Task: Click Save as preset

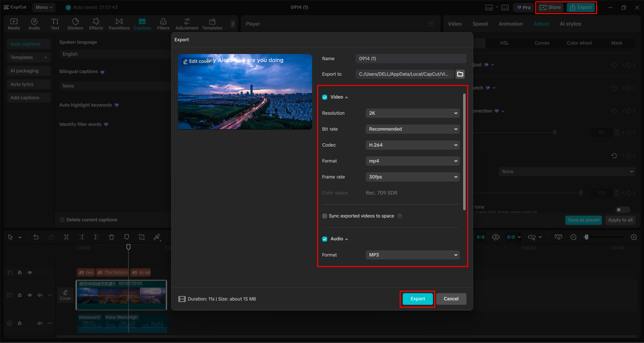Action: [583, 220]
